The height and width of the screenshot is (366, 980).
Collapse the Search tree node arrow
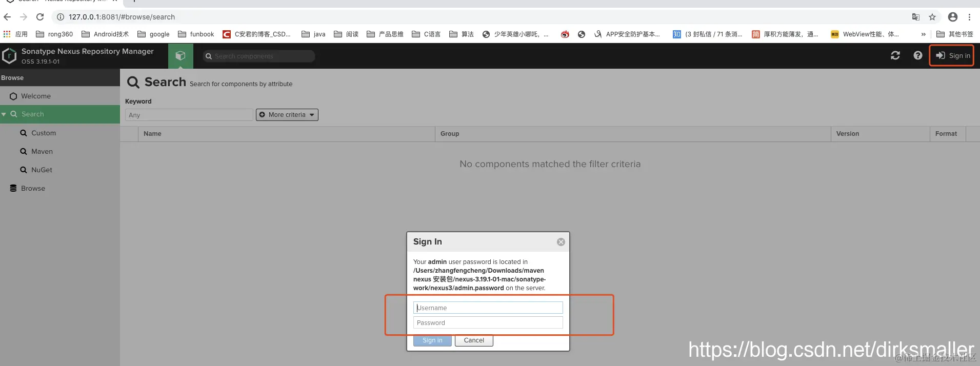click(x=4, y=114)
